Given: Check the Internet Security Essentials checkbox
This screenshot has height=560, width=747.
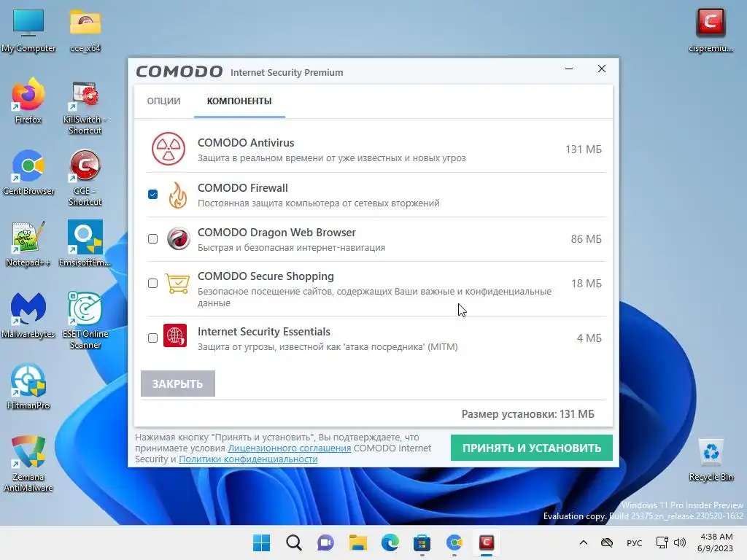Looking at the screenshot, I should coord(152,338).
